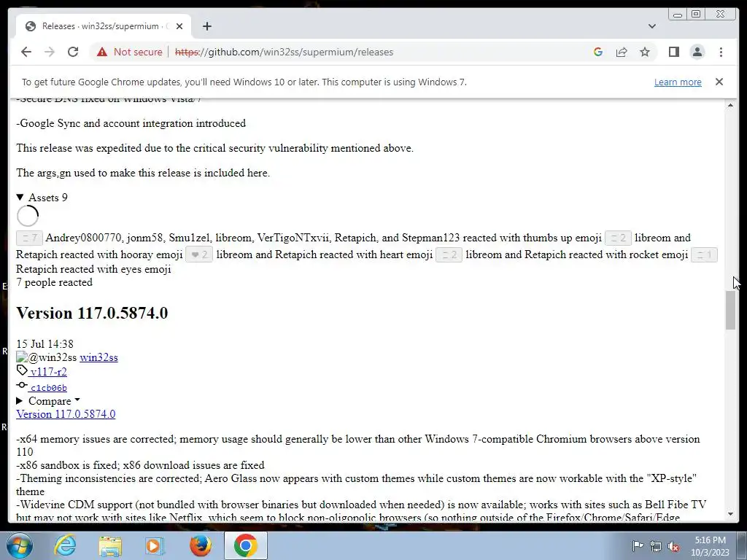Open Windows Explorer from taskbar
Image resolution: width=747 pixels, height=560 pixels.
pyautogui.click(x=110, y=545)
